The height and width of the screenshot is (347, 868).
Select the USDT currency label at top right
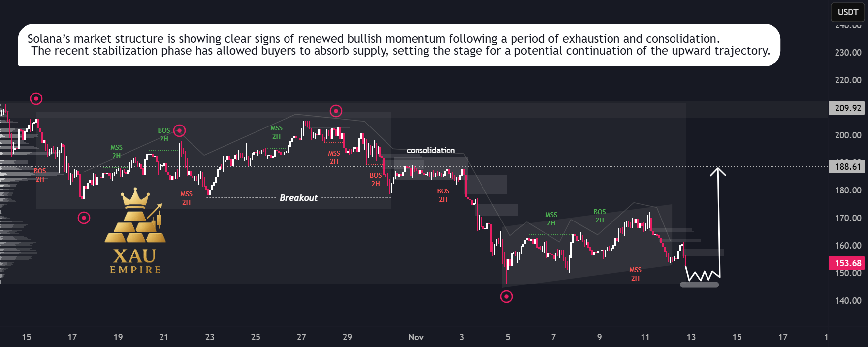coord(848,12)
